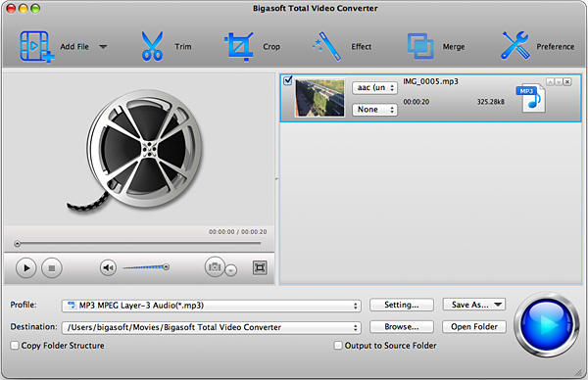Click the Effect label in toolbar
The width and height of the screenshot is (588, 380).
point(361,47)
